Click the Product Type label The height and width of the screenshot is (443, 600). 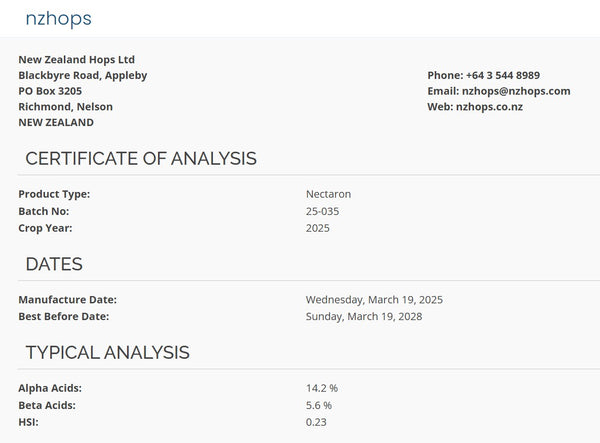click(54, 194)
